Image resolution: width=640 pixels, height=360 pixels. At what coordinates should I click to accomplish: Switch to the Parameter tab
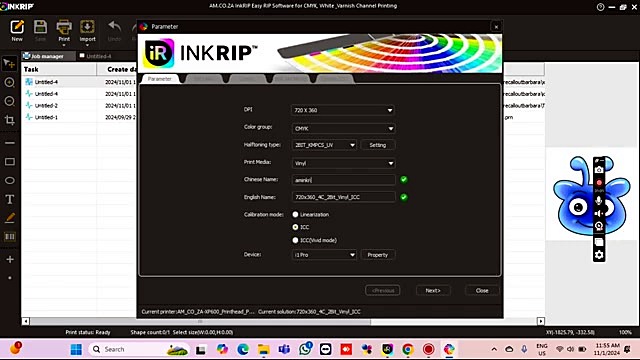(x=160, y=79)
